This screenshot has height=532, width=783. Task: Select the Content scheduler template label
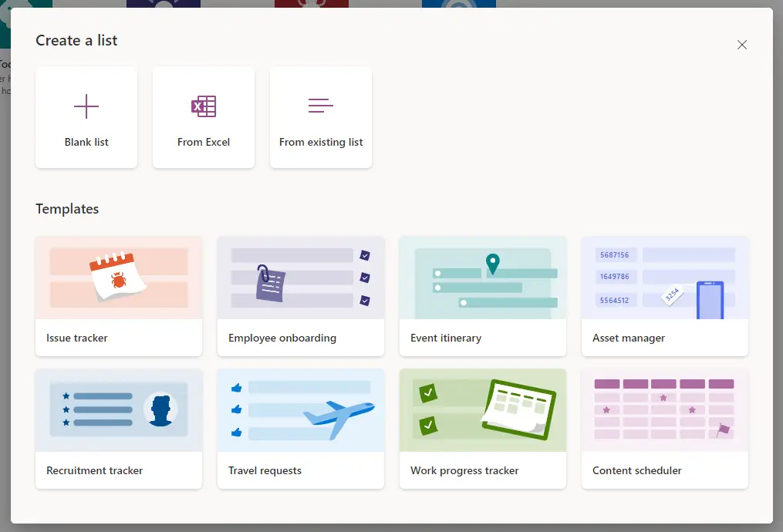(637, 470)
